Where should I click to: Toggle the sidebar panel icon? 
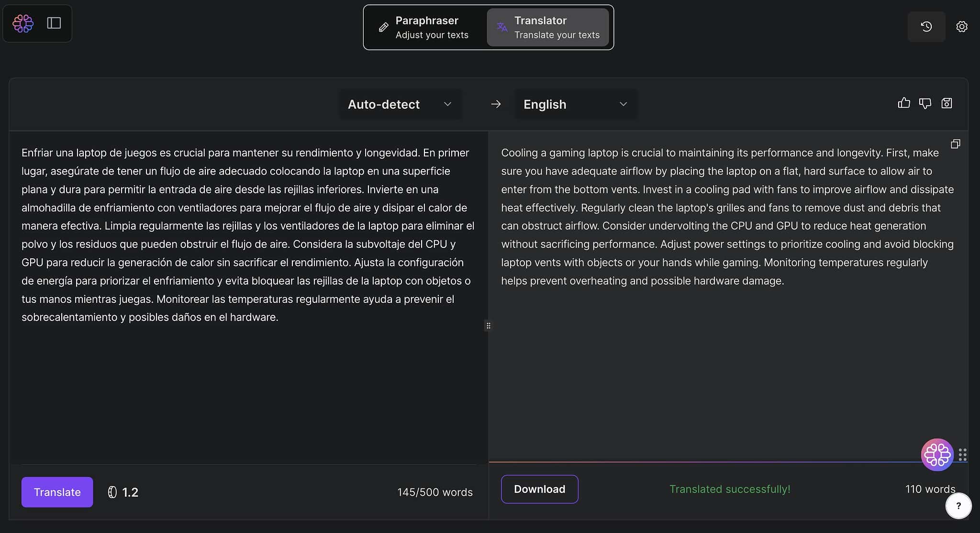point(54,23)
